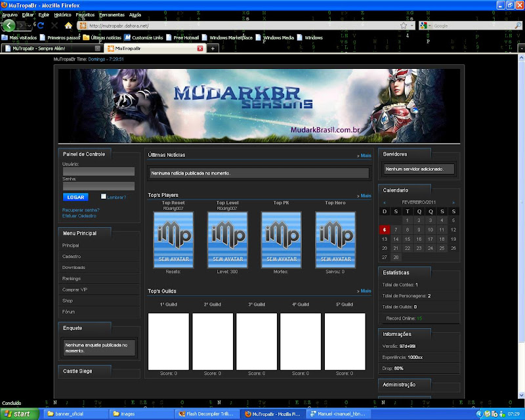Go to the previous calendar month arrow
525x420 pixels.
point(385,202)
